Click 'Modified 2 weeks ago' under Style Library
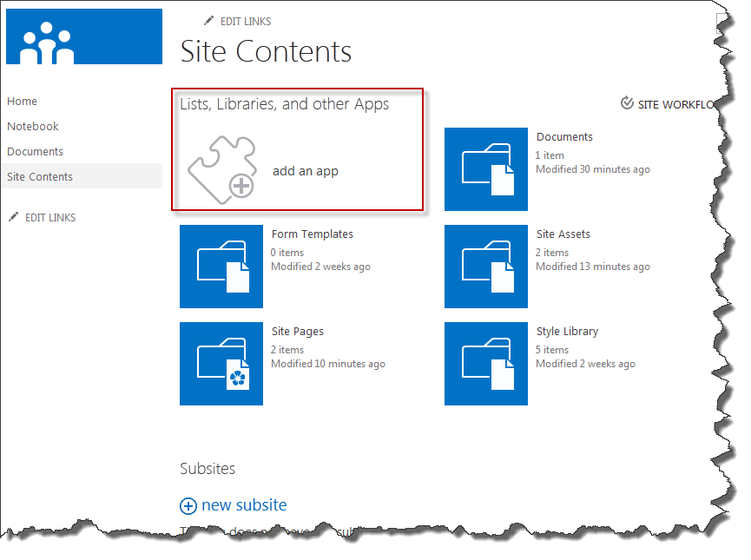 coord(586,364)
